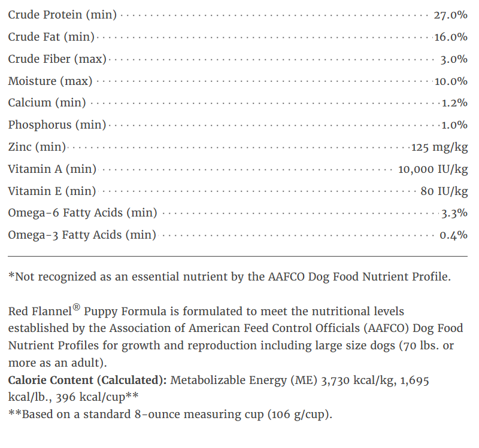Click the Omega-3 Fatty Acids (min) label
This screenshot has width=479, height=448.
(82, 235)
